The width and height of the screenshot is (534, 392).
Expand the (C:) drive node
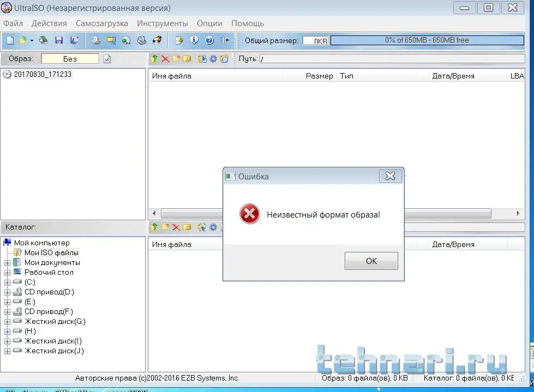click(7, 282)
